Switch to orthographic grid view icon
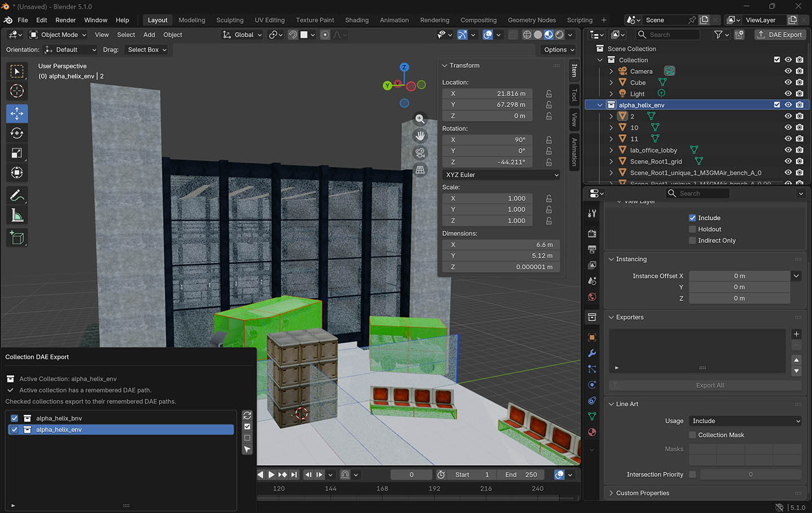812x513 pixels. (420, 170)
